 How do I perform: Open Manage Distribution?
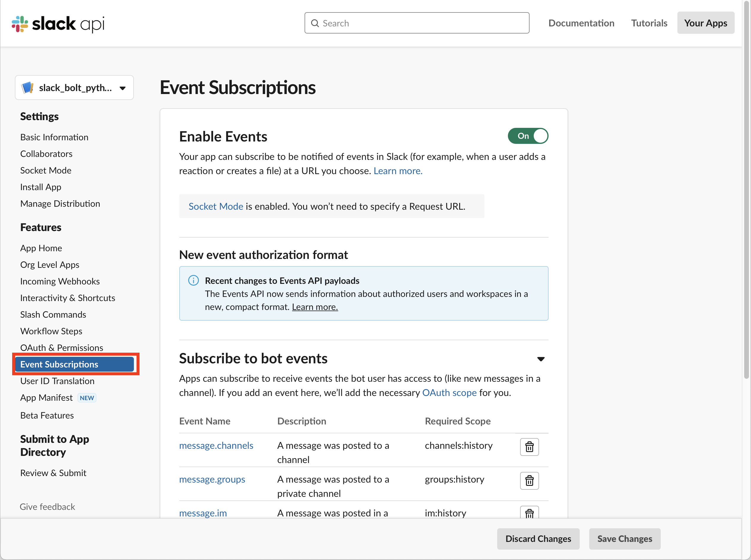[x=60, y=204]
